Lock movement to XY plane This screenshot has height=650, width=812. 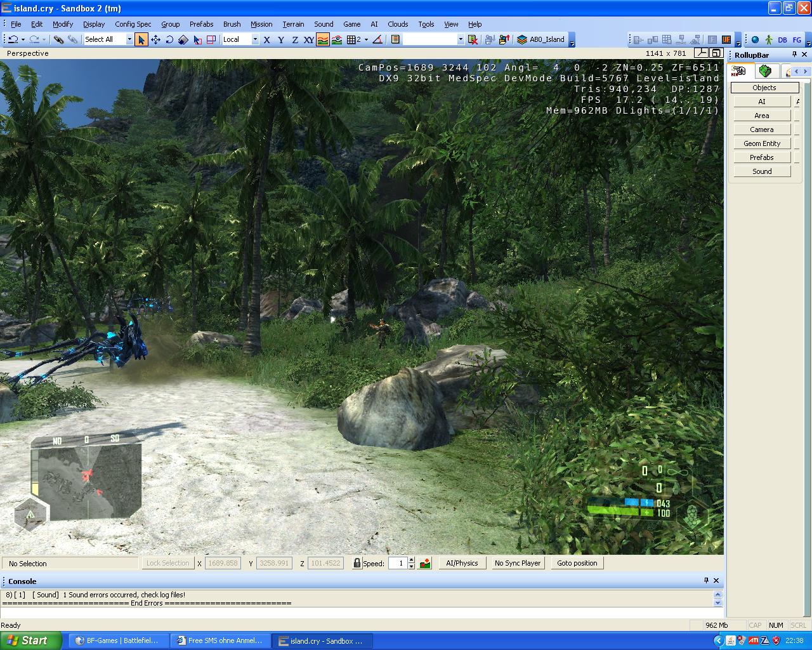(x=309, y=39)
